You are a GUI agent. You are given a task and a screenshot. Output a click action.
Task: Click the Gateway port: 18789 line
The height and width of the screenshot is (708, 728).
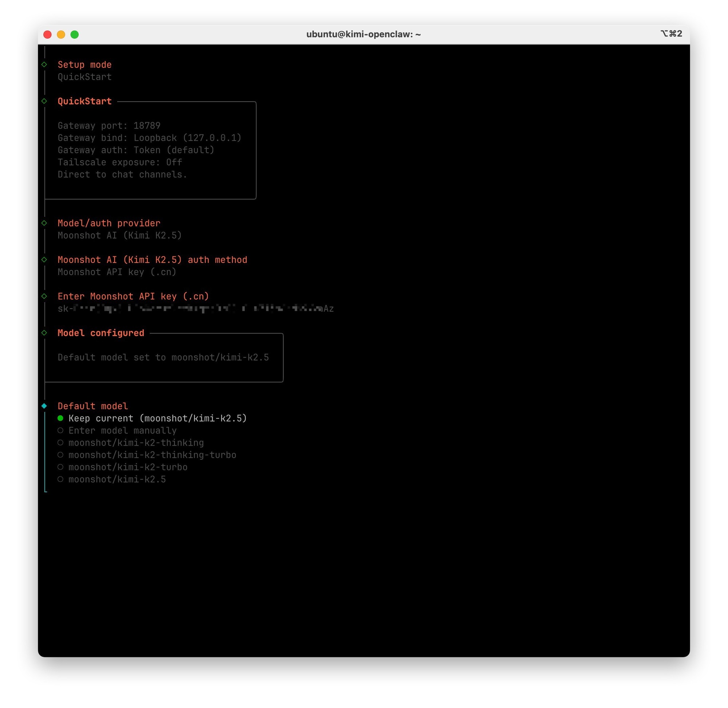tap(109, 126)
